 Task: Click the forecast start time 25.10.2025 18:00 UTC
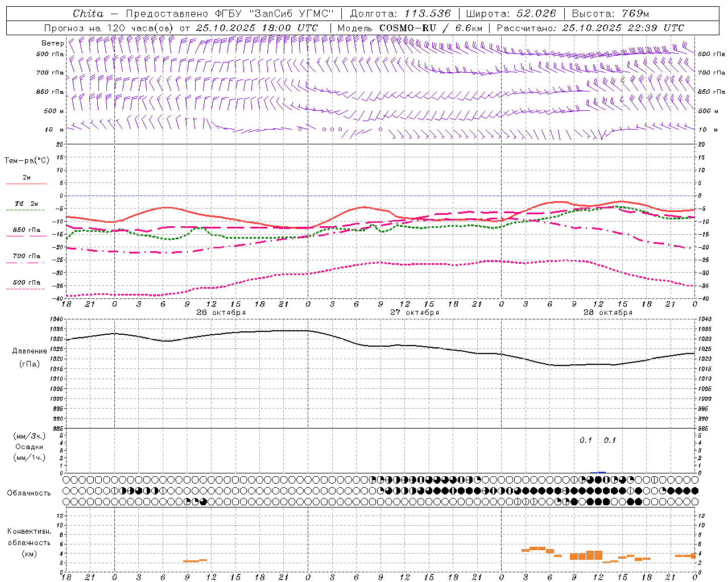pos(257,28)
